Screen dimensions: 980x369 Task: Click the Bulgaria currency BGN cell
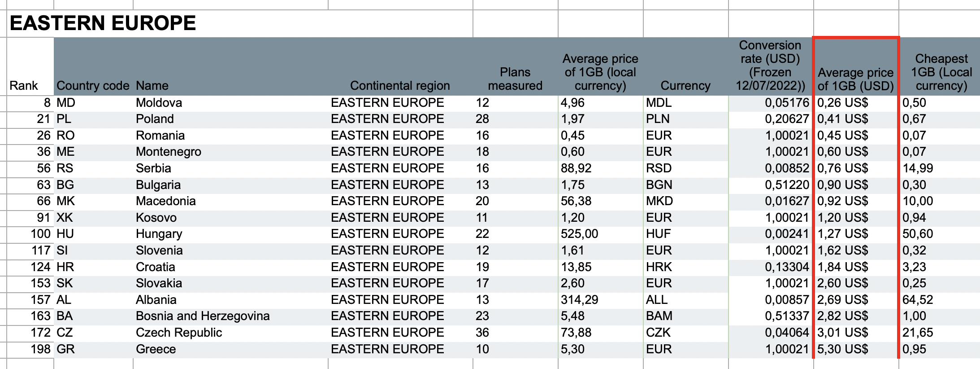click(x=685, y=185)
